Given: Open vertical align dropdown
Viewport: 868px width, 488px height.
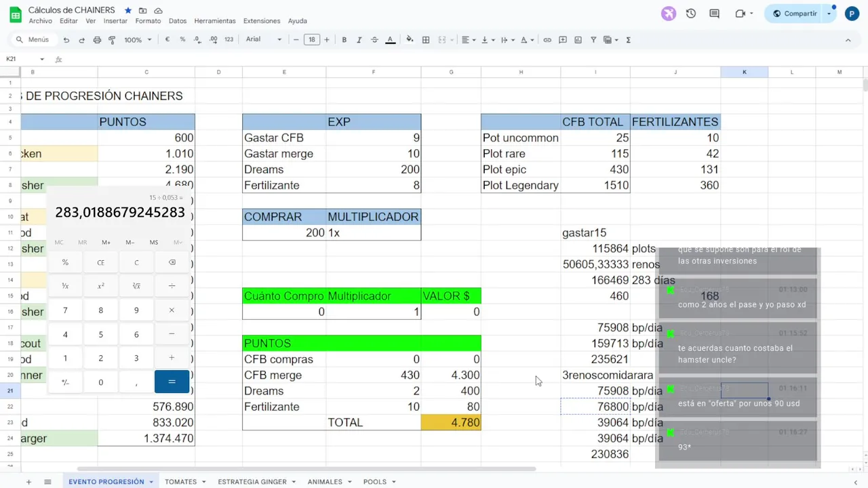Looking at the screenshot, I should tap(488, 40).
